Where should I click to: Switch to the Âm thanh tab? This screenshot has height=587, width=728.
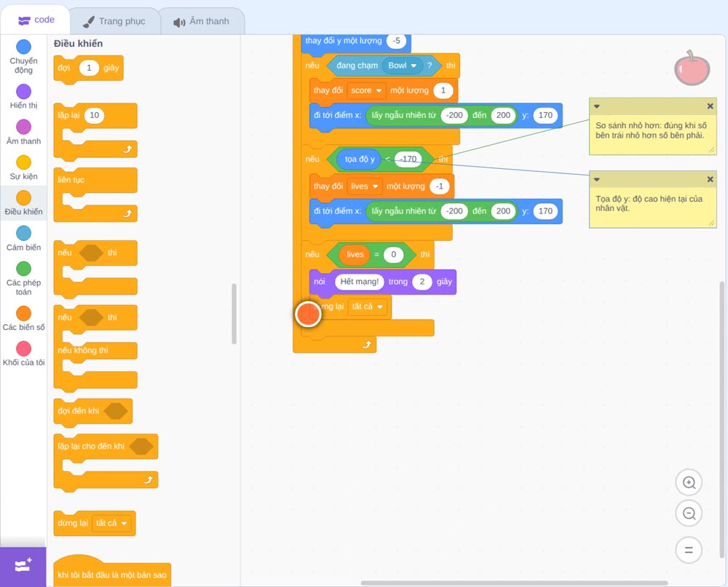tap(202, 21)
